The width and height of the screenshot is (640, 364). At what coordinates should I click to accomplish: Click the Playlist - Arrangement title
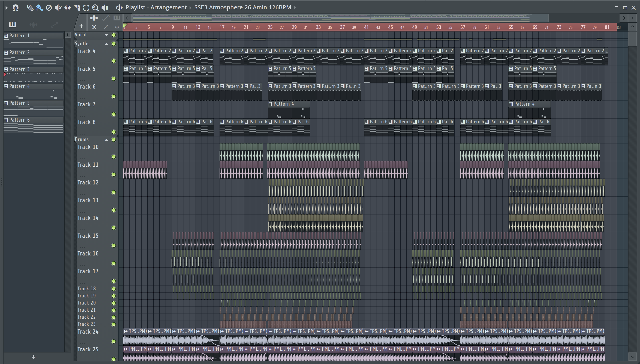click(156, 8)
